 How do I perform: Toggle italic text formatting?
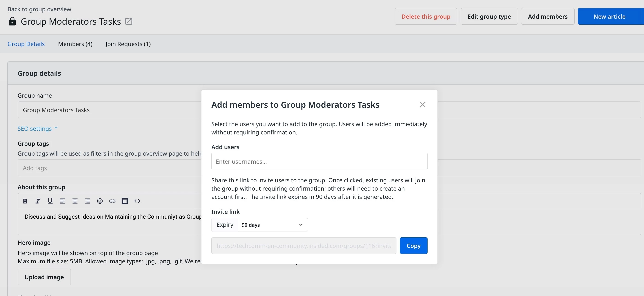[38, 201]
